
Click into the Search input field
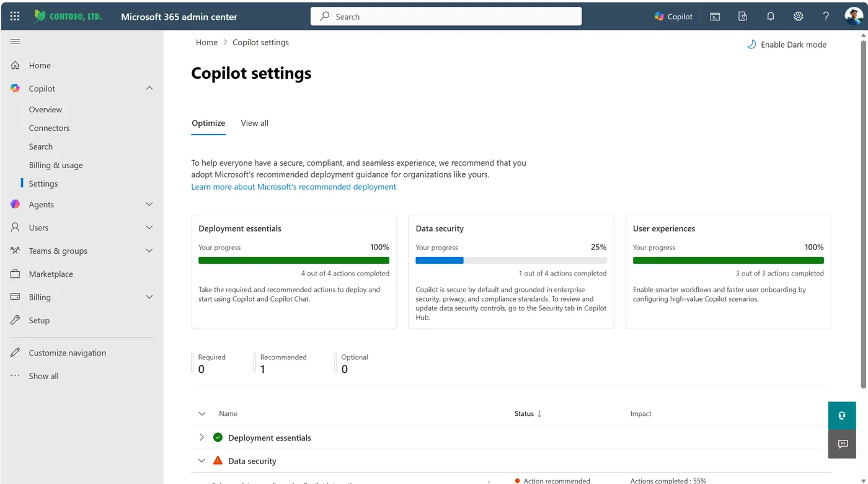[446, 17]
